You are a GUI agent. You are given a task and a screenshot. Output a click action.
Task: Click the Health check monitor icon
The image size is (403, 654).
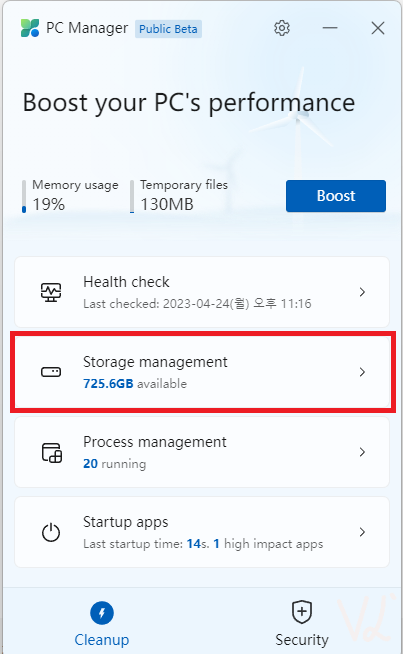pyautogui.click(x=51, y=292)
